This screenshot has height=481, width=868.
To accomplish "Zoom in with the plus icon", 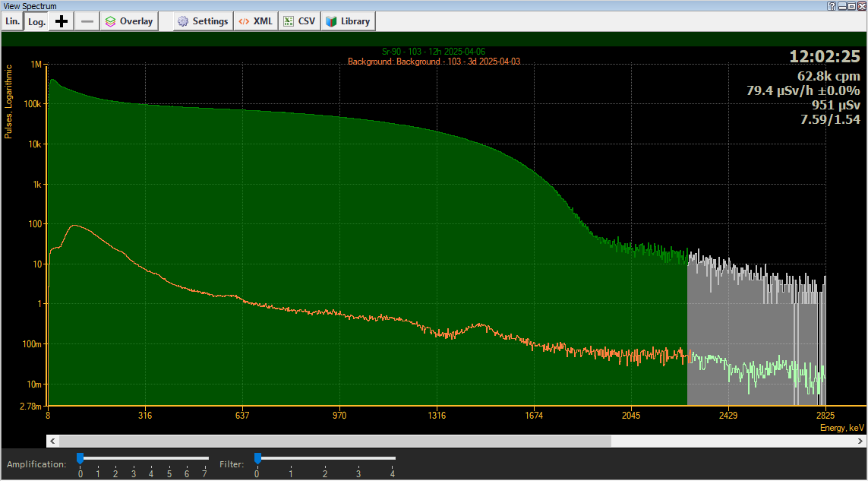I will click(61, 21).
